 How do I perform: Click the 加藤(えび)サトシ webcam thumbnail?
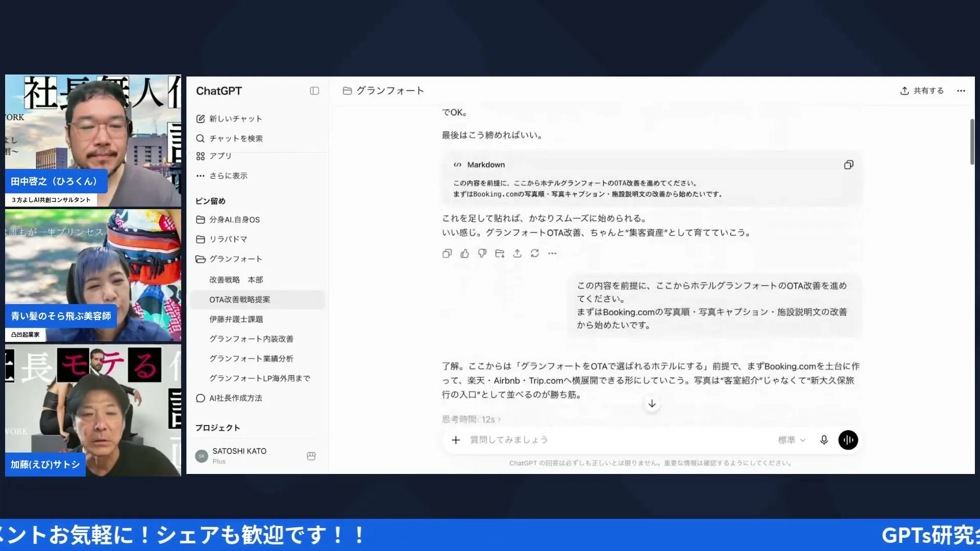coord(93,411)
